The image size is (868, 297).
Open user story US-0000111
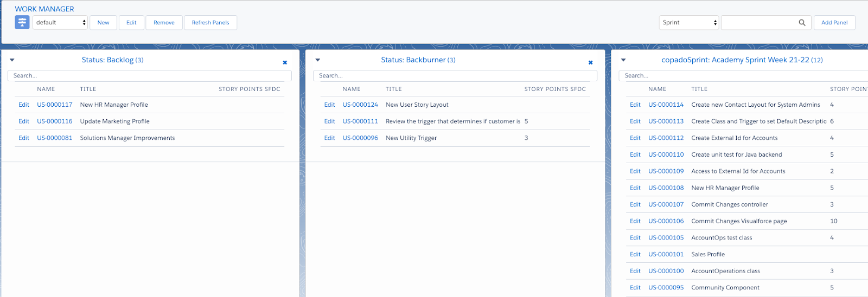[x=360, y=121]
